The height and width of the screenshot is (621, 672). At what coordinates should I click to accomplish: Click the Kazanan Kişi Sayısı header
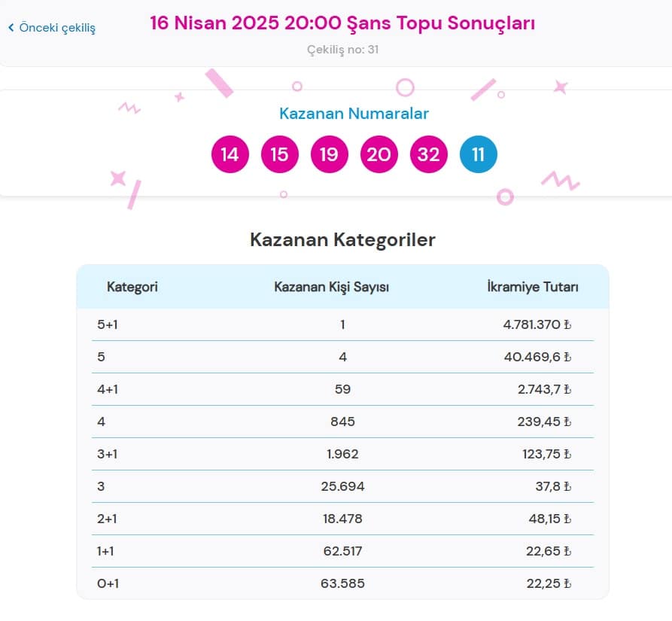pos(331,287)
